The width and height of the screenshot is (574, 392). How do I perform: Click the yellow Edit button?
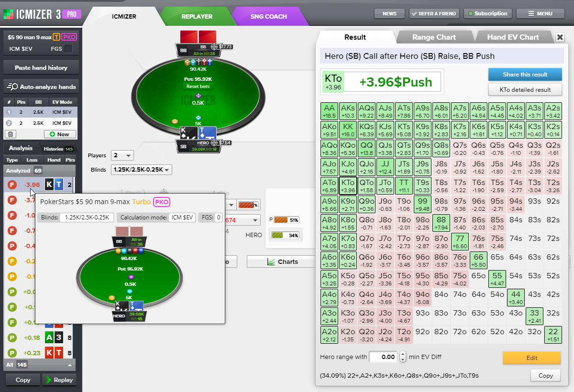tap(532, 358)
